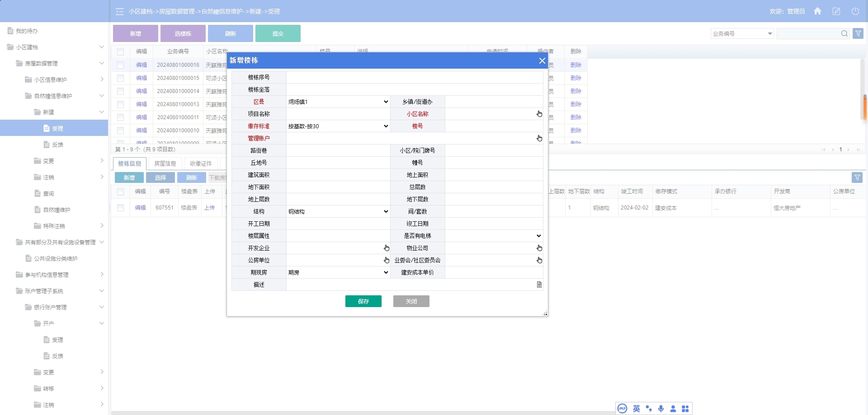
Task: Open 公共设施分类维护 page
Action: pos(56,258)
